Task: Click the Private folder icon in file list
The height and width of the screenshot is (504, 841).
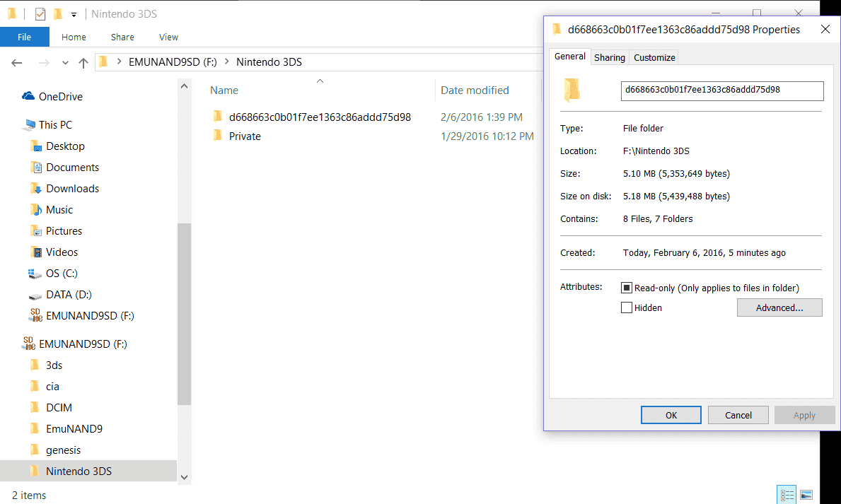Action: tap(217, 136)
